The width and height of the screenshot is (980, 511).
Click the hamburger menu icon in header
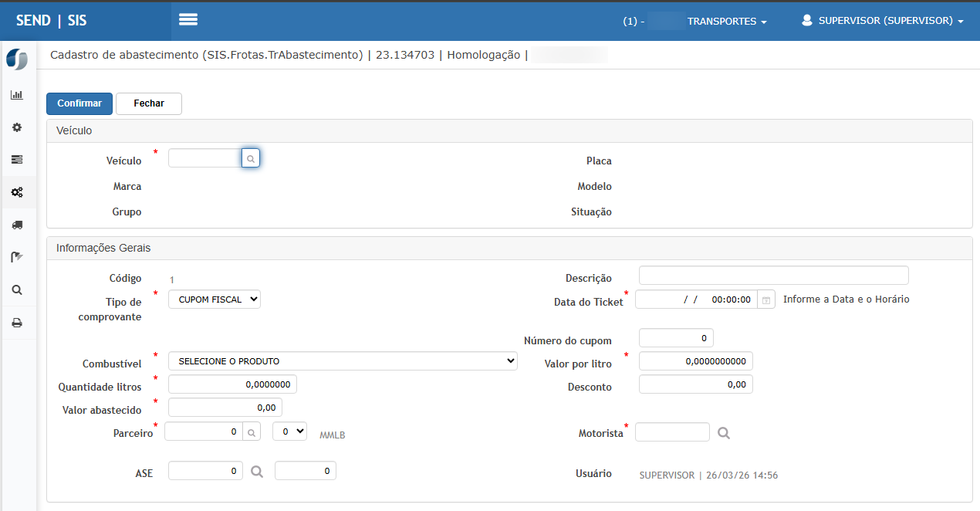tap(188, 20)
